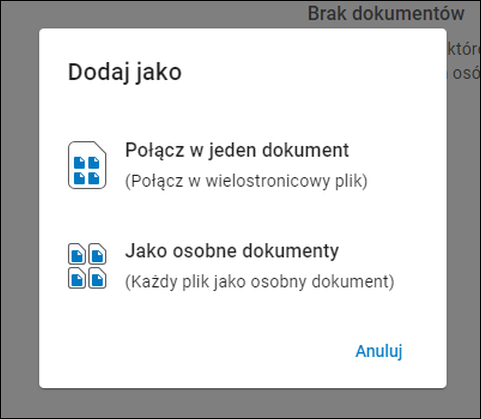This screenshot has width=481, height=419.
Task: Click upper-left blue page inside merged icon
Action: tap(79, 163)
